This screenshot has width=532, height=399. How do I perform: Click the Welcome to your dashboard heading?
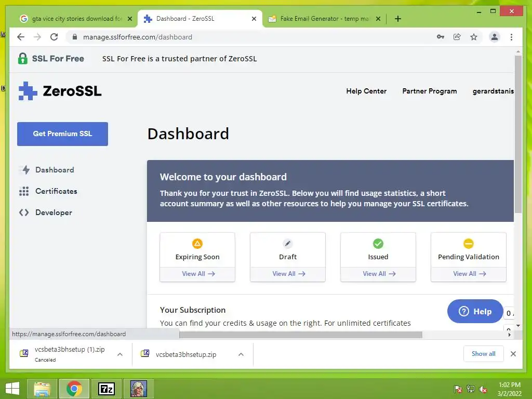tap(223, 177)
